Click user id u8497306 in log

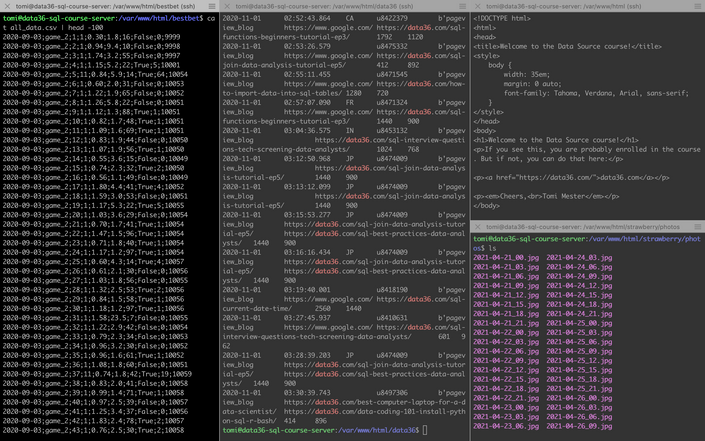392,393
